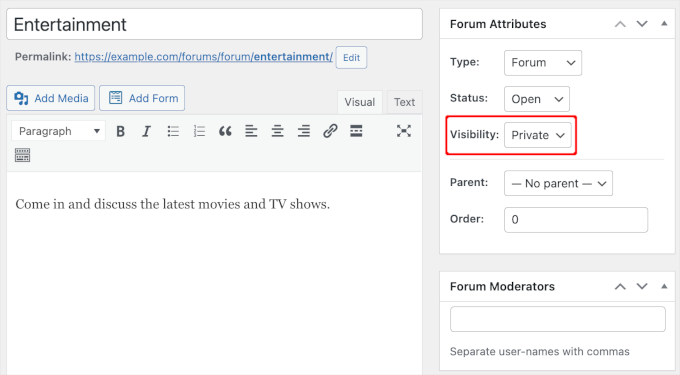Click the Add Form button
The image size is (680, 375).
[x=142, y=98]
